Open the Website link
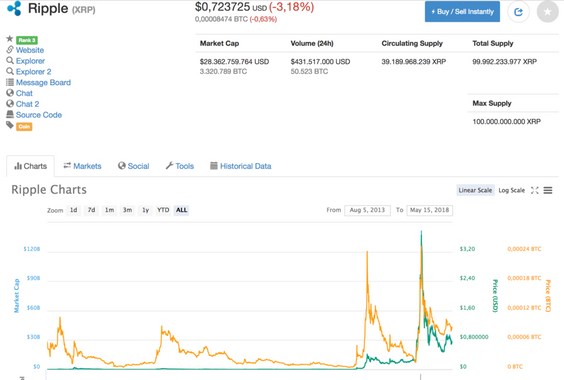The width and height of the screenshot is (564, 380). coord(30,50)
